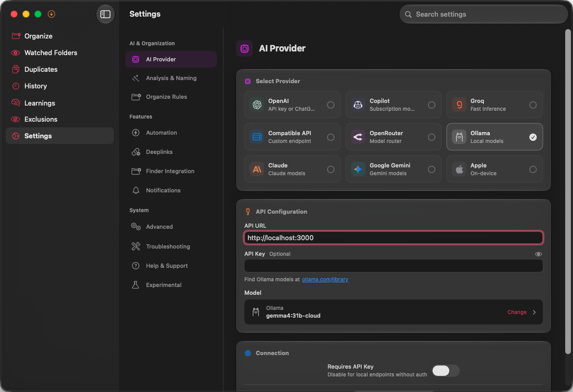Click the Compatible API server icon
The image size is (573, 392).
[x=257, y=137]
